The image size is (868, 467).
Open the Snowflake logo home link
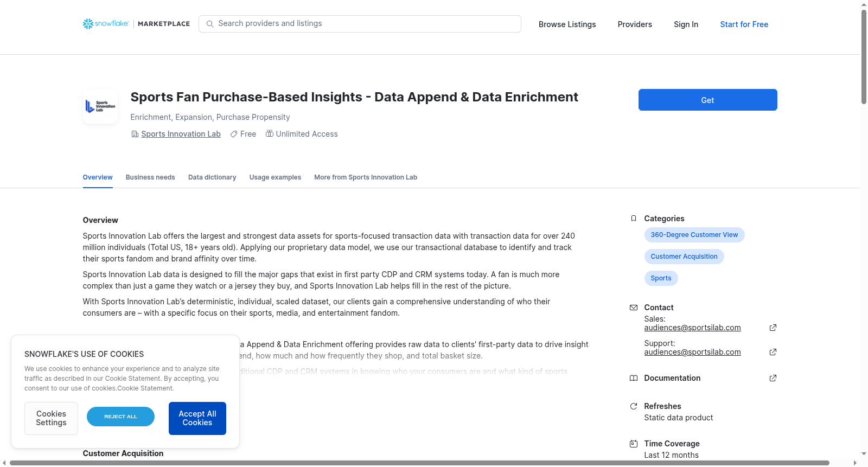click(x=106, y=24)
